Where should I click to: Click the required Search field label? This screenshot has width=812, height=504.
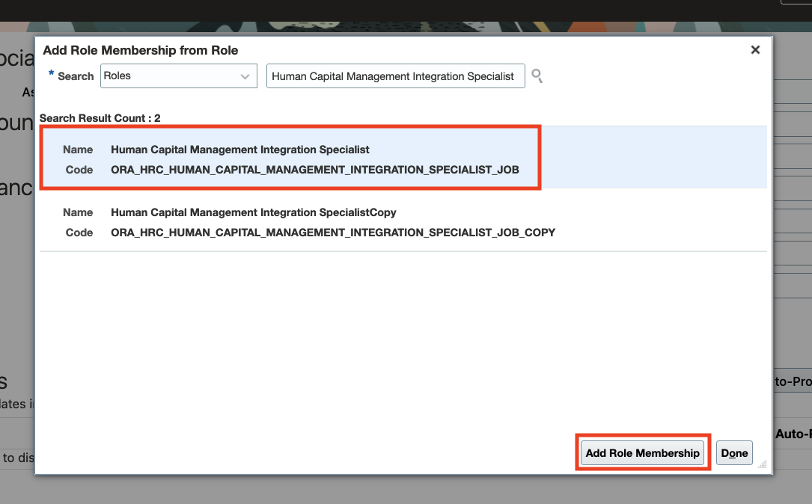[x=76, y=76]
